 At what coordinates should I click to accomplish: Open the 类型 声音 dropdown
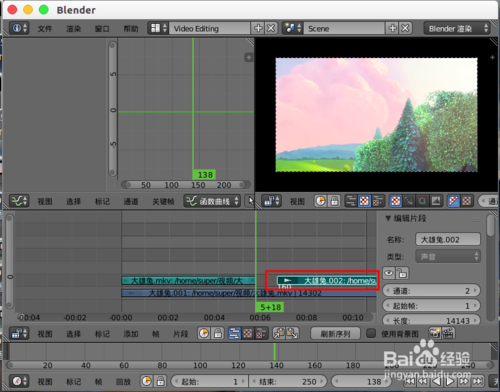coord(448,256)
